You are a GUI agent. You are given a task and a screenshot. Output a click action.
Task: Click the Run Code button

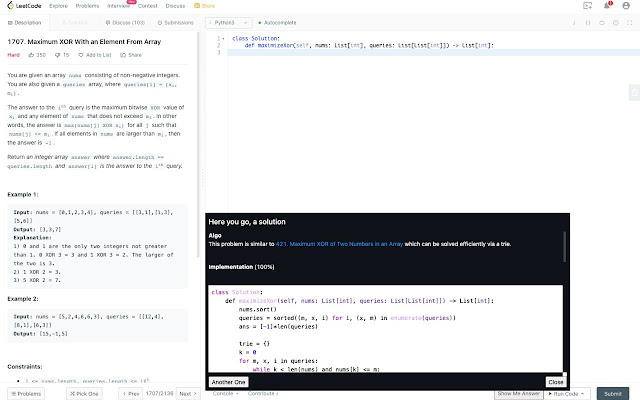[567, 393]
